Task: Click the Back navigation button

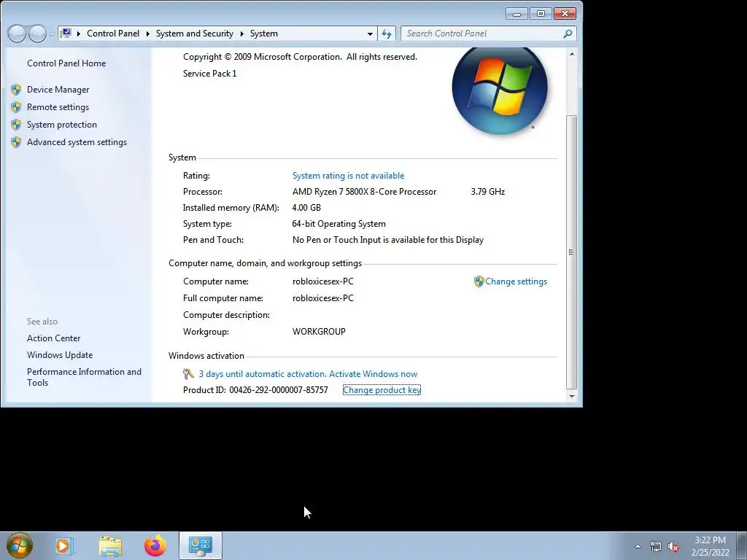Action: (x=18, y=34)
